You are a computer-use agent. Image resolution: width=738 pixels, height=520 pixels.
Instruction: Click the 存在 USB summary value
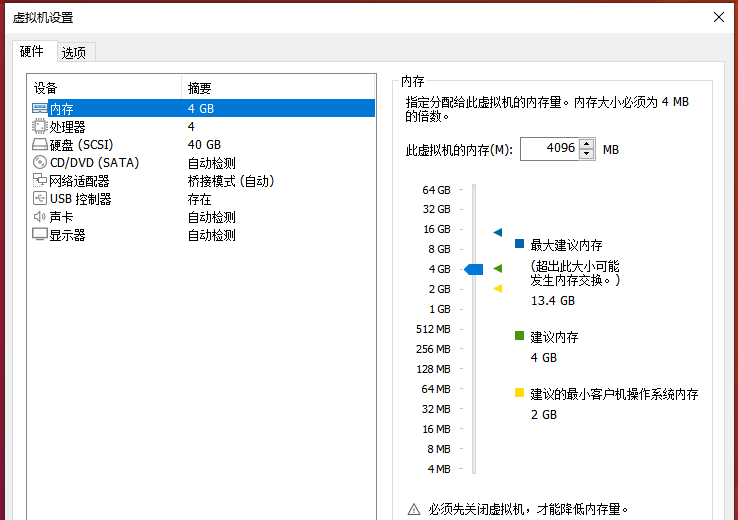[x=200, y=199]
